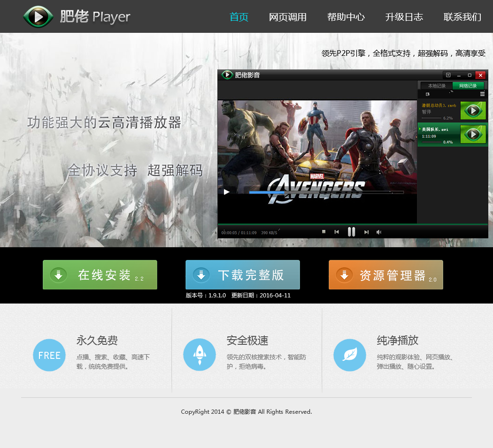The width and height of the screenshot is (493, 448).
Task: Click the small playlist tool icon below 本地记录
Action: click(427, 94)
